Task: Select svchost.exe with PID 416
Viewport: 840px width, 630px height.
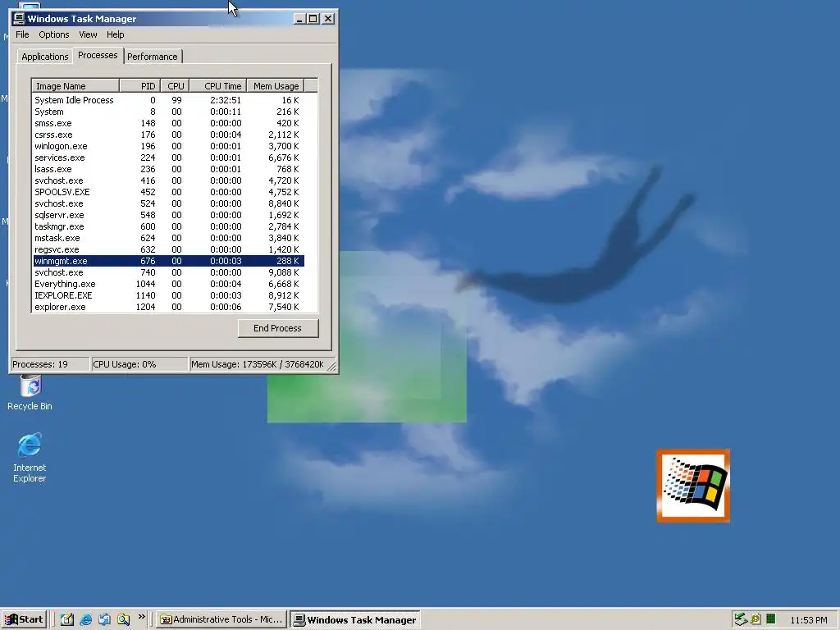Action: [x=168, y=181]
